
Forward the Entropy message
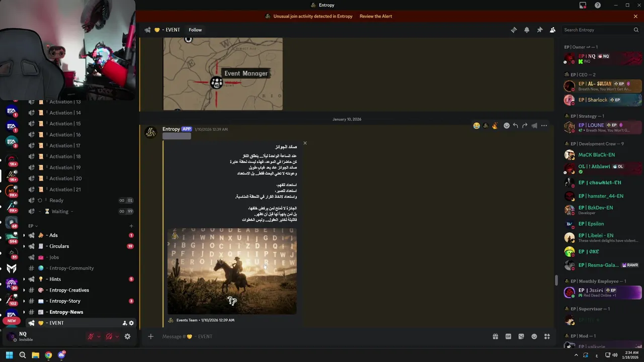(525, 126)
